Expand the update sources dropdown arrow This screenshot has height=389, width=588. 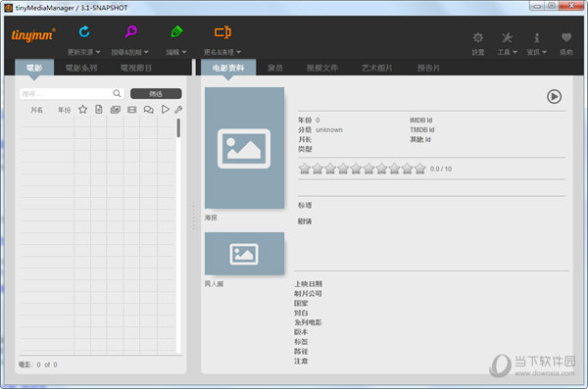point(98,52)
